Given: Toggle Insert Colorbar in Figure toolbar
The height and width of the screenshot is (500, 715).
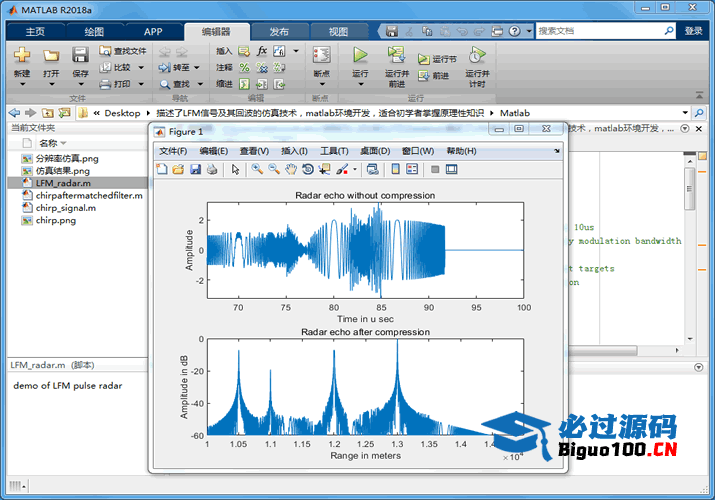Looking at the screenshot, I should [x=395, y=170].
